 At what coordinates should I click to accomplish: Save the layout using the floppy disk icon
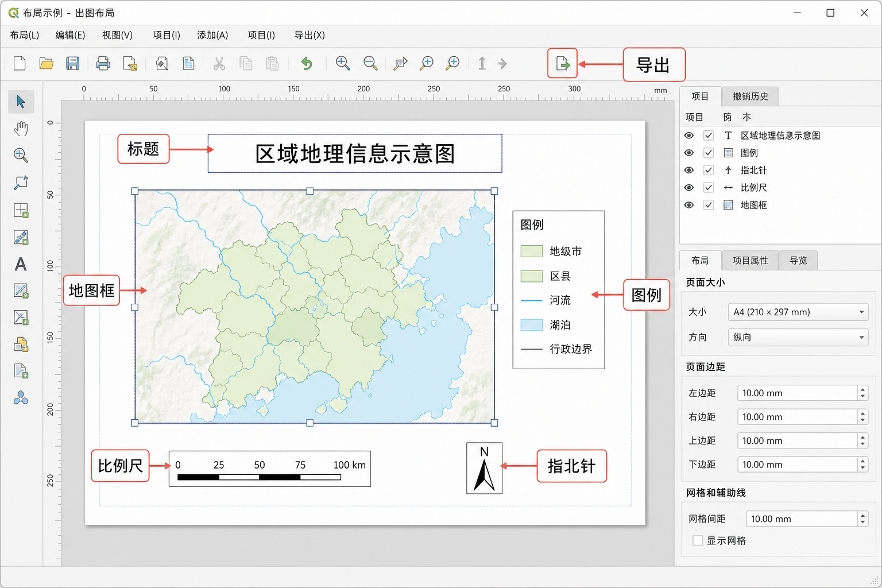click(72, 63)
